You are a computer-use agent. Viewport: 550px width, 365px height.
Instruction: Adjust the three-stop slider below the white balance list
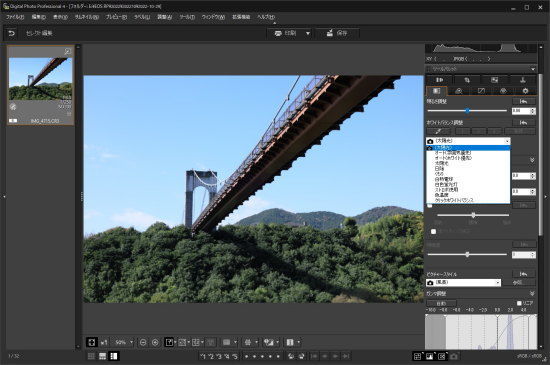473,215
